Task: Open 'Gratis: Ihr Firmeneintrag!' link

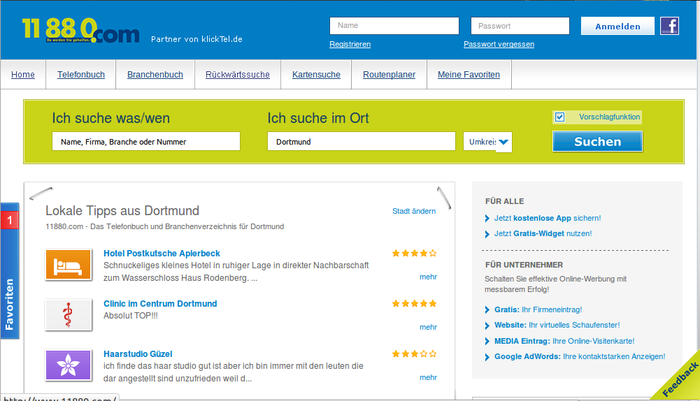Action: point(538,310)
